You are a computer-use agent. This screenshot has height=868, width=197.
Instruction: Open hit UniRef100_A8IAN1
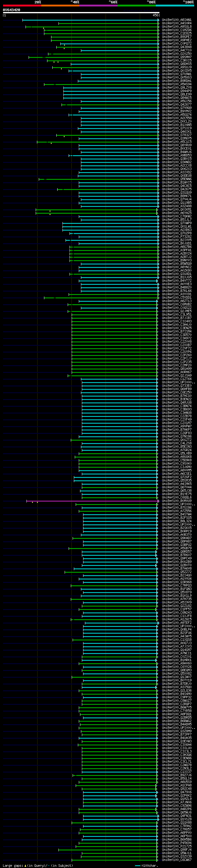[x=177, y=20]
